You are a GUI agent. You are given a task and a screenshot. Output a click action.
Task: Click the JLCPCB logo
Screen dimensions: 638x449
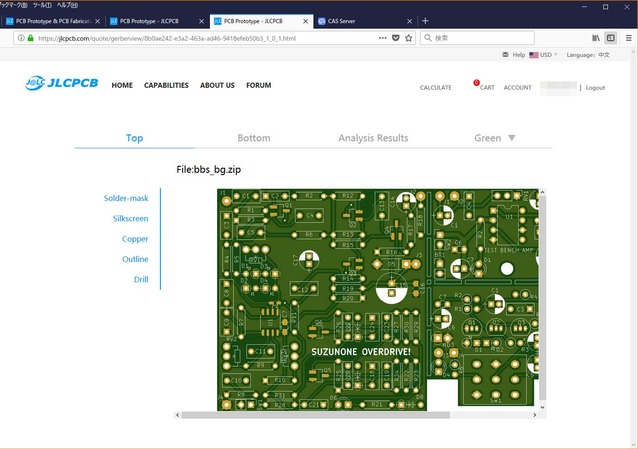pos(61,83)
